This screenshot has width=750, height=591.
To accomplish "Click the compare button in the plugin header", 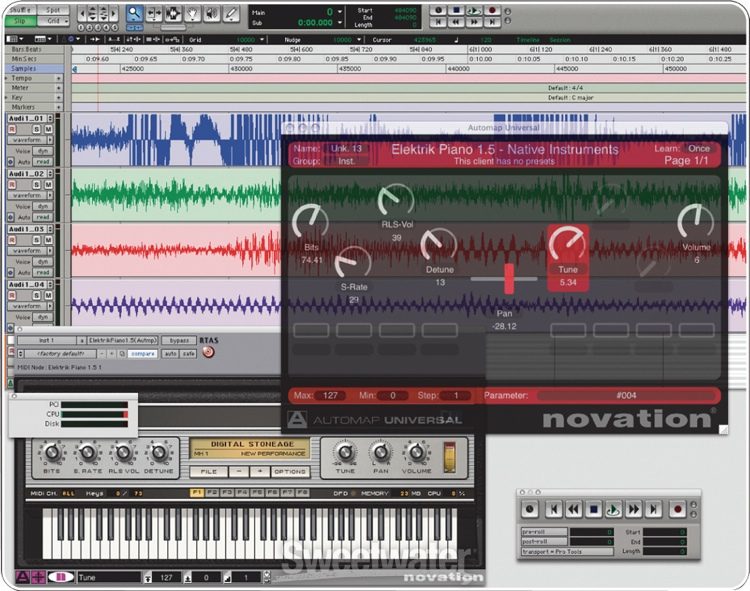I will (143, 354).
